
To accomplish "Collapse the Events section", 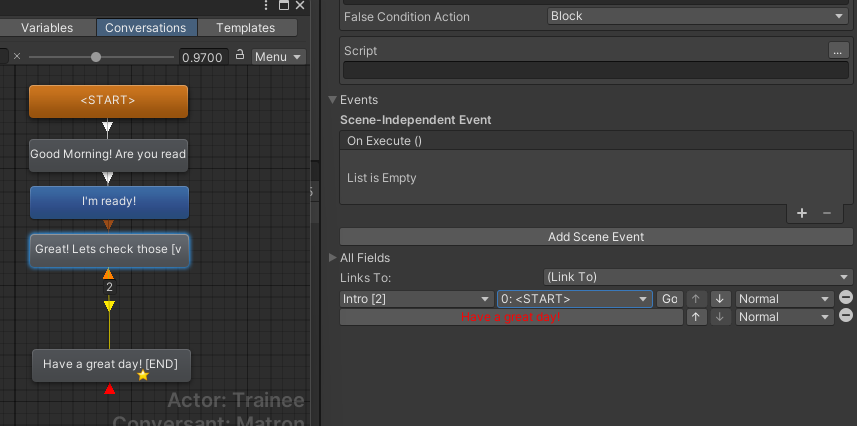I will 332,100.
